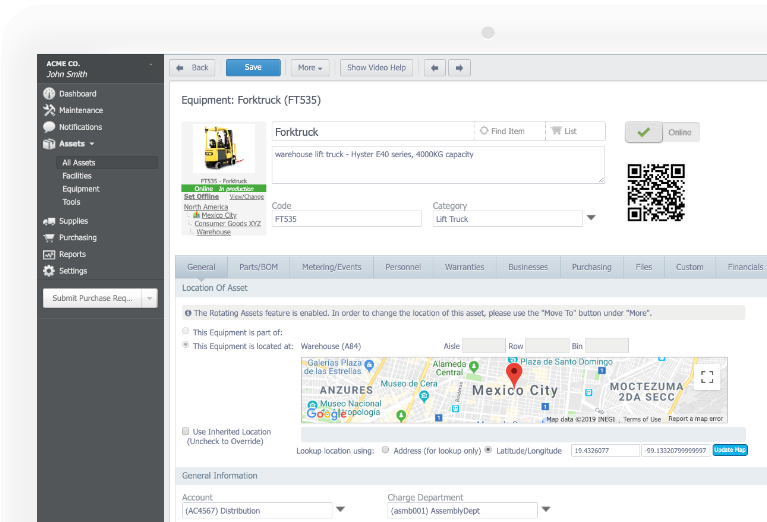Click the Purchasing cart icon
767x522 pixels.
pos(49,238)
